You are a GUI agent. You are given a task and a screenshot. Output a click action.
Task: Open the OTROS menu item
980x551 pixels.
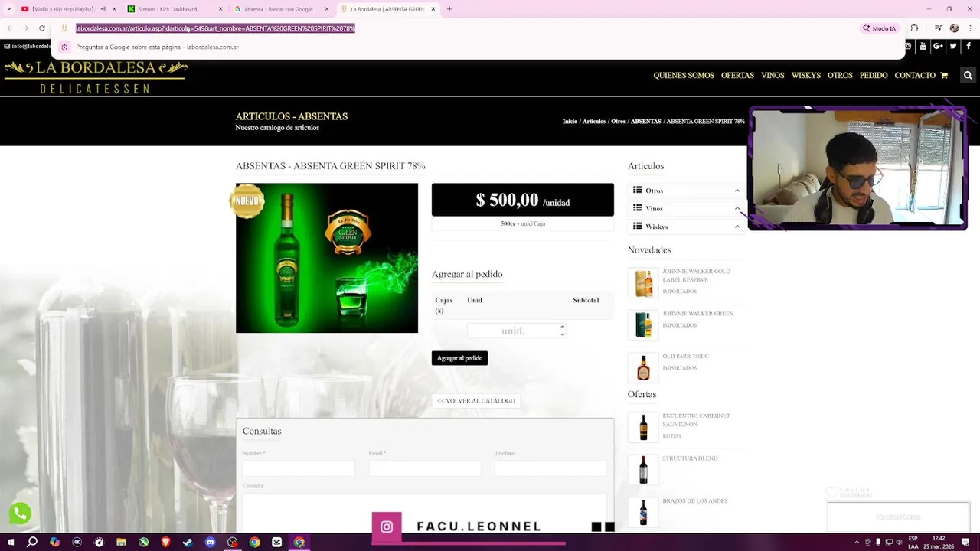click(840, 75)
